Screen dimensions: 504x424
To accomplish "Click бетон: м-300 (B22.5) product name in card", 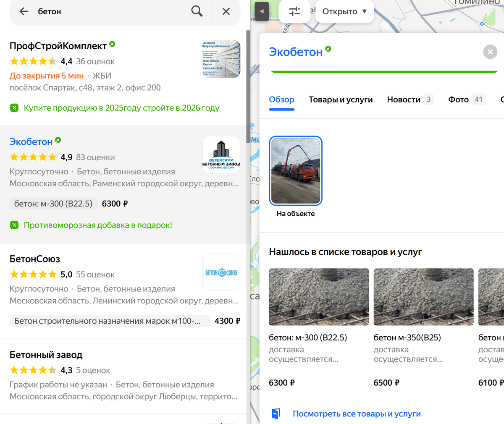I will pos(308,338).
